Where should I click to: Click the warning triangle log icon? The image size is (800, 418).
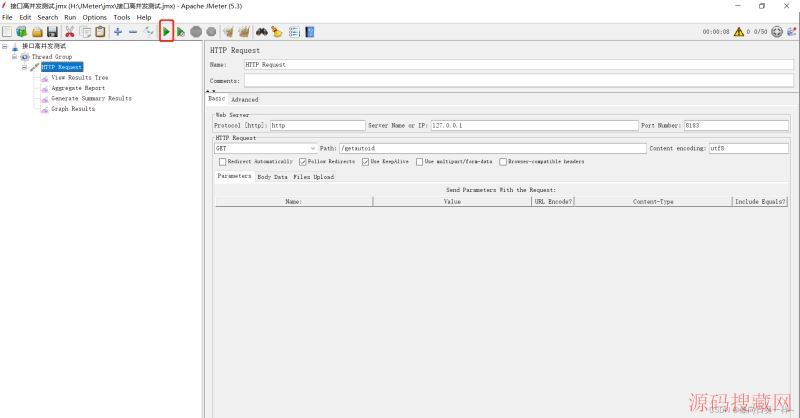pos(738,32)
